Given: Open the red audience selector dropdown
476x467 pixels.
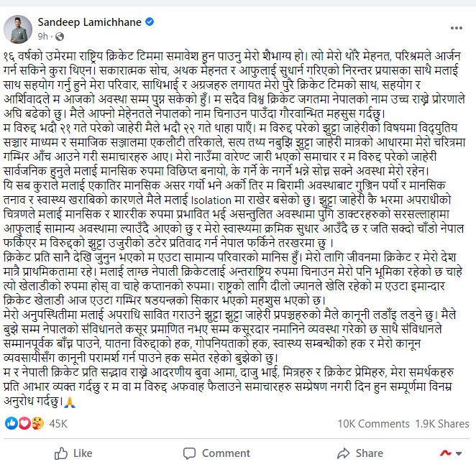Looking at the screenshot, I should pyautogui.click(x=450, y=453).
